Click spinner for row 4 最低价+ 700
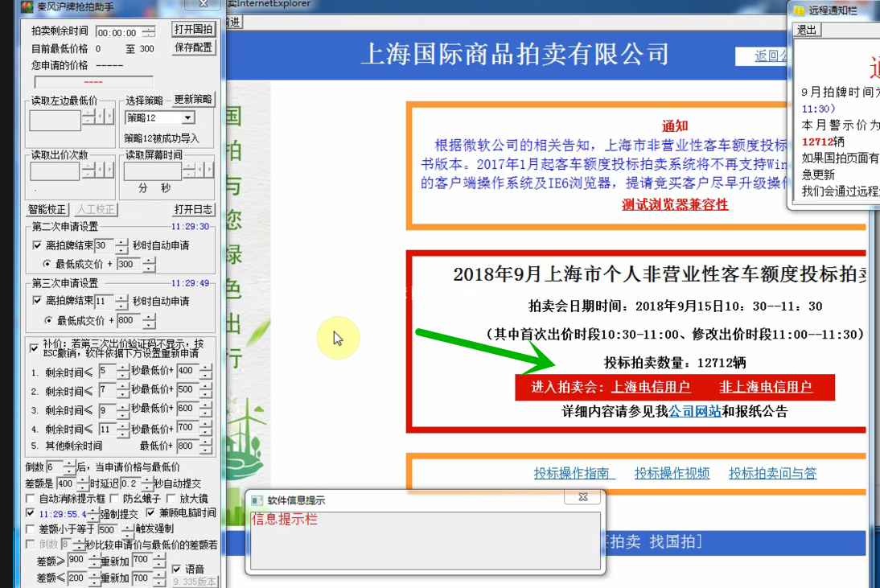880x588 pixels. click(206, 429)
